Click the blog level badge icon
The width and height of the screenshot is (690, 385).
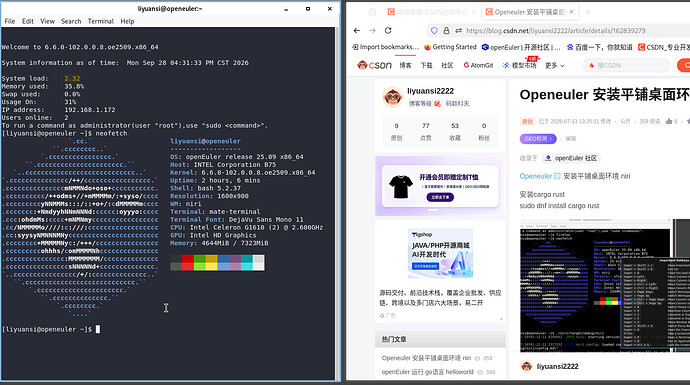437,104
